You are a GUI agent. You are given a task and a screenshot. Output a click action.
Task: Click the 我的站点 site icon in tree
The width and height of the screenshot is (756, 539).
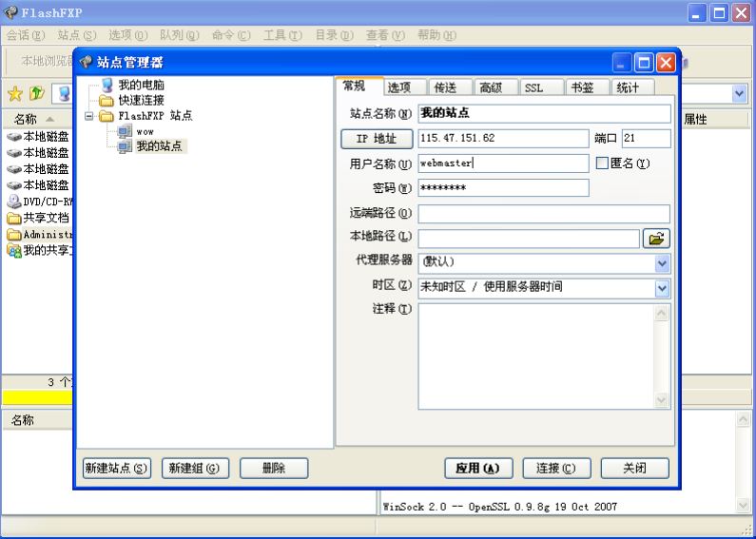point(125,145)
